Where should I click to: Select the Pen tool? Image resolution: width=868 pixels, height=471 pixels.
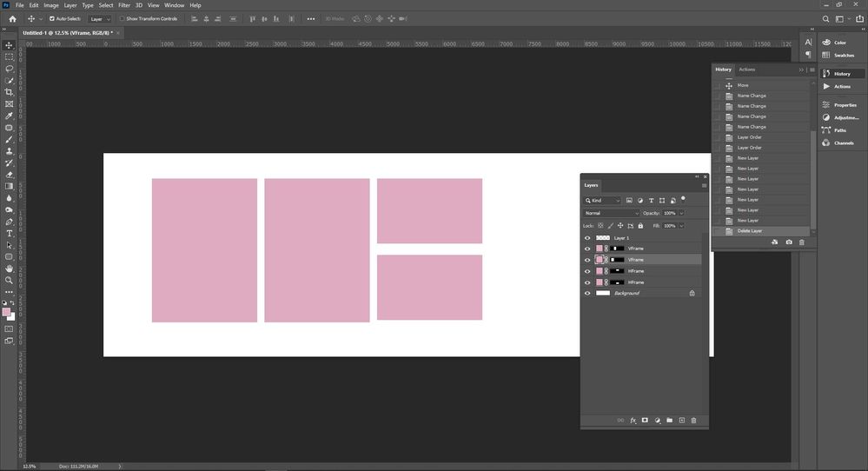(9, 222)
